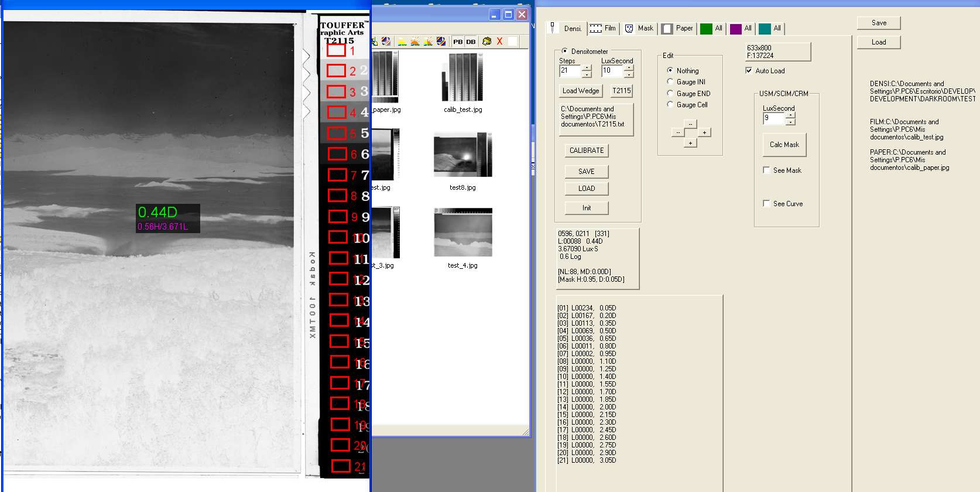980x492 pixels.
Task: Decrease densitometer LuxSecond value 10
Action: [x=629, y=74]
